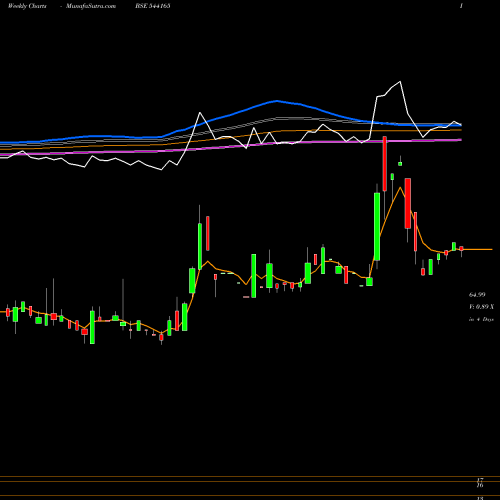The height and width of the screenshot is (500, 500).
Task: Click the 'in 4 Days' label
Action: point(481,319)
